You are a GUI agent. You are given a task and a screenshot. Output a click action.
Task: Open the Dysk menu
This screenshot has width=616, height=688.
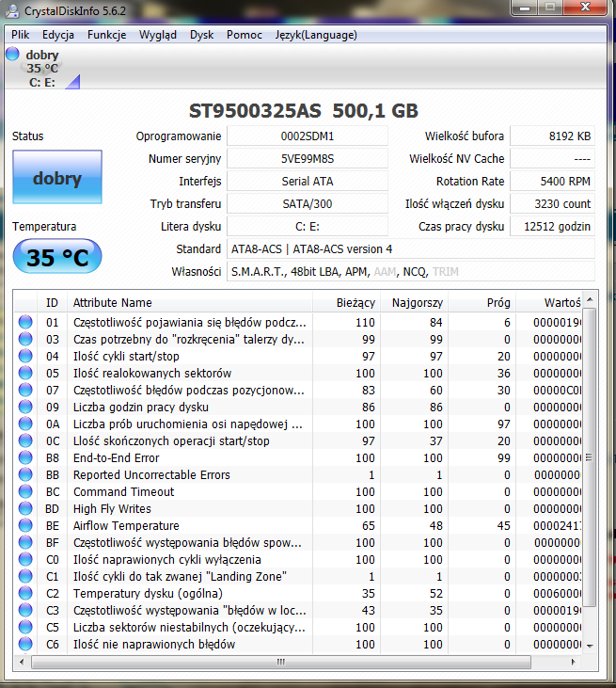click(201, 35)
